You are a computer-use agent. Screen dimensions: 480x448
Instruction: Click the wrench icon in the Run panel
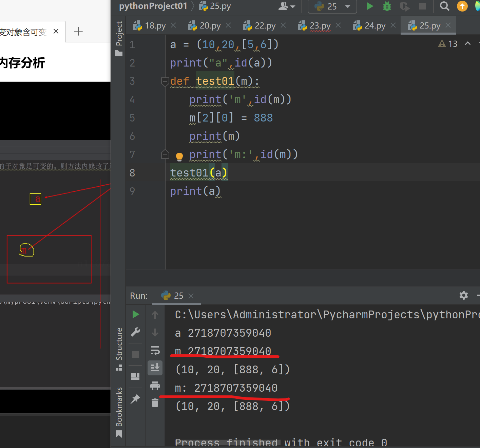(135, 332)
